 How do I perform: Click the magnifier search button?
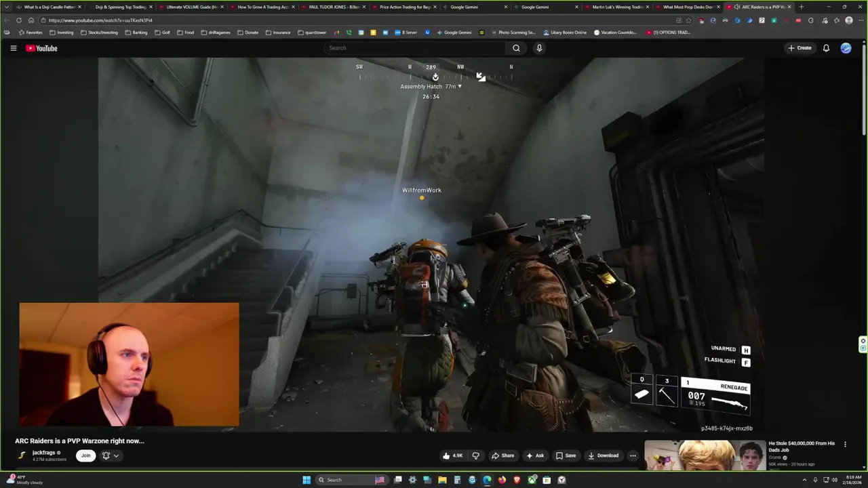click(x=516, y=48)
